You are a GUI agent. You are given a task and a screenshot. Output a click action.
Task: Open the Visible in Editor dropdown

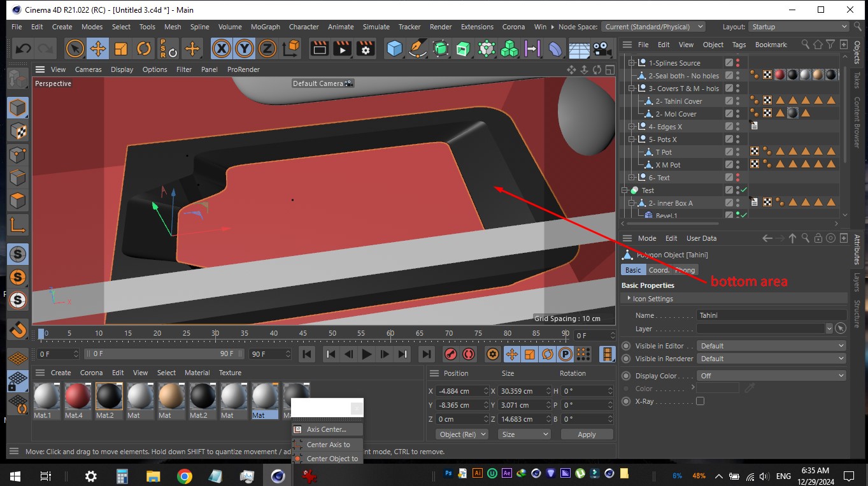pyautogui.click(x=771, y=346)
